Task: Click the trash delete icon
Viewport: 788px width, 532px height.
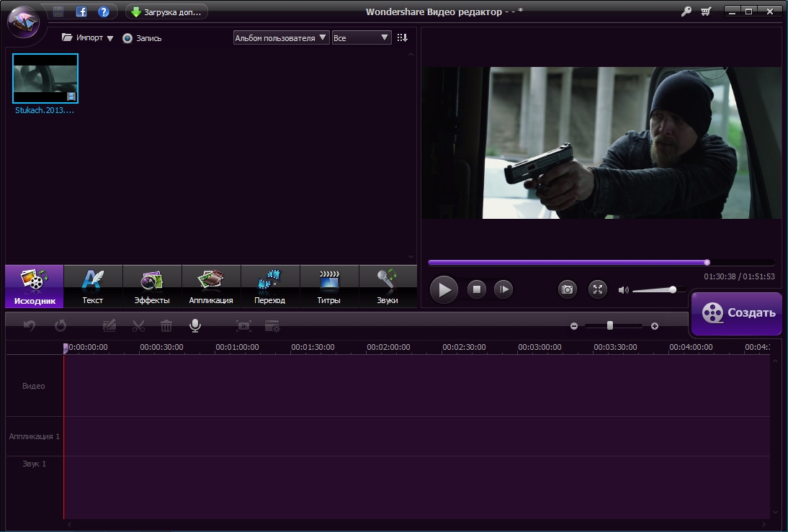Action: pos(166,326)
